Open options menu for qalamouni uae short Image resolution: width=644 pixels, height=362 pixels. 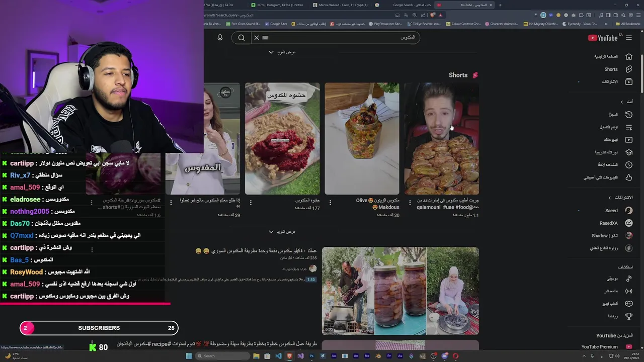410,202
